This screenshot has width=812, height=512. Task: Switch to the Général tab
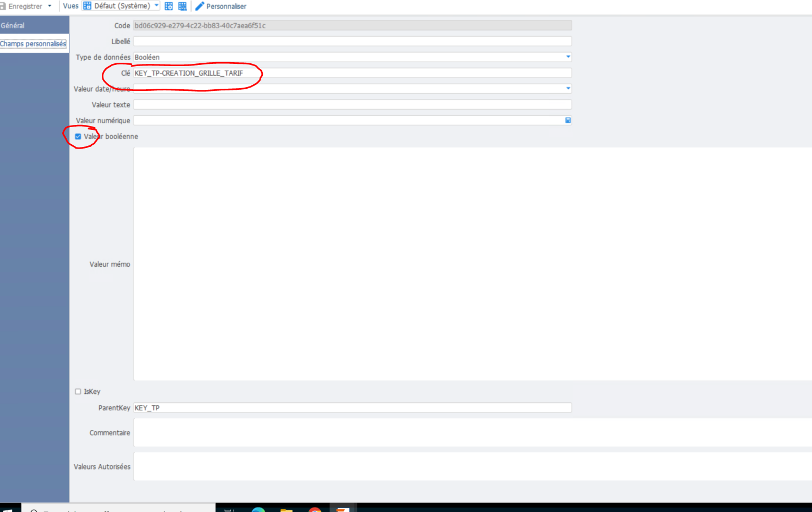(x=13, y=25)
